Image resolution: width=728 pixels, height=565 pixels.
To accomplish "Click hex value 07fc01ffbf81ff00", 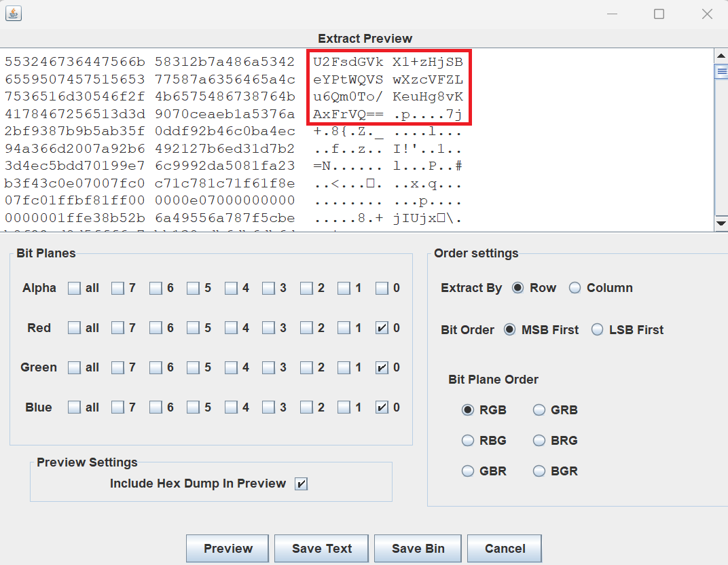I will [75, 200].
